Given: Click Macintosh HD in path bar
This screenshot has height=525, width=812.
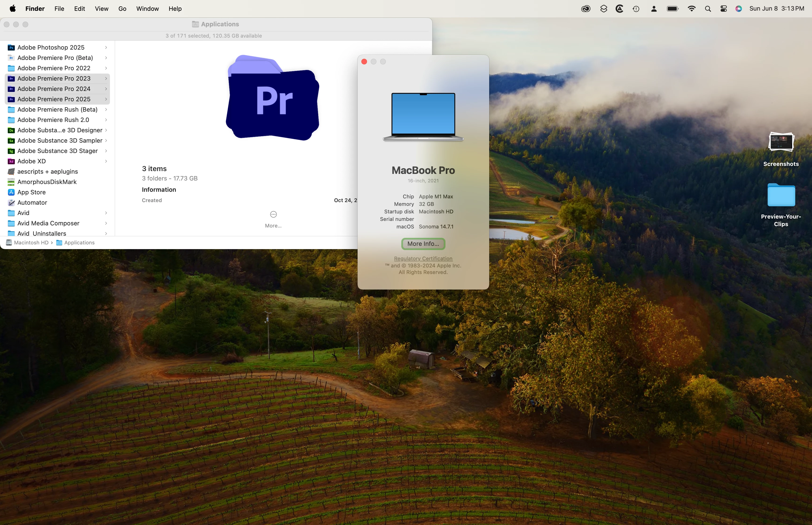Looking at the screenshot, I should pos(31,243).
